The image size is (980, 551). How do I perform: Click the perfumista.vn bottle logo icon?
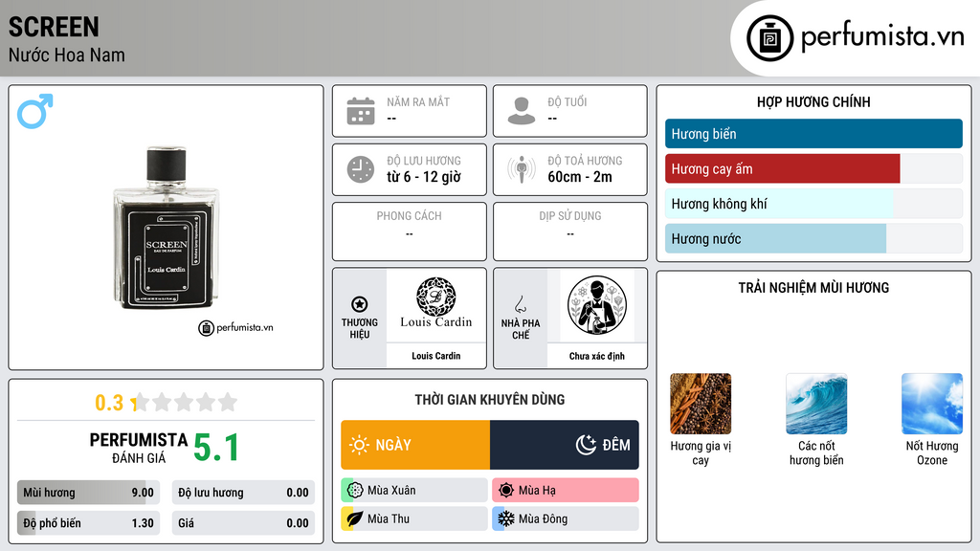pyautogui.click(x=769, y=38)
